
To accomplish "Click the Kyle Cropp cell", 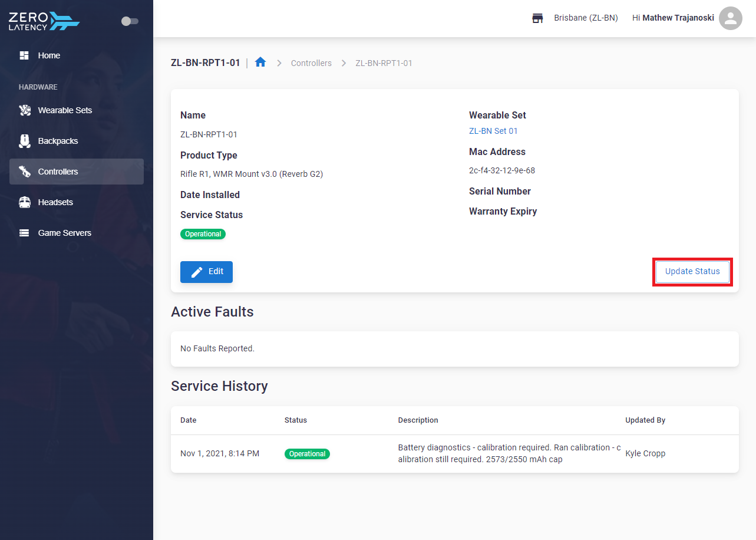I will [x=645, y=454].
